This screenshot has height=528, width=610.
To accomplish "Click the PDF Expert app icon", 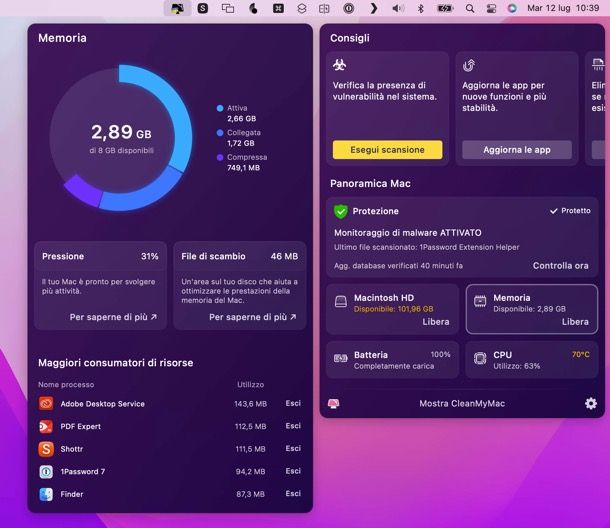I will [x=46, y=426].
